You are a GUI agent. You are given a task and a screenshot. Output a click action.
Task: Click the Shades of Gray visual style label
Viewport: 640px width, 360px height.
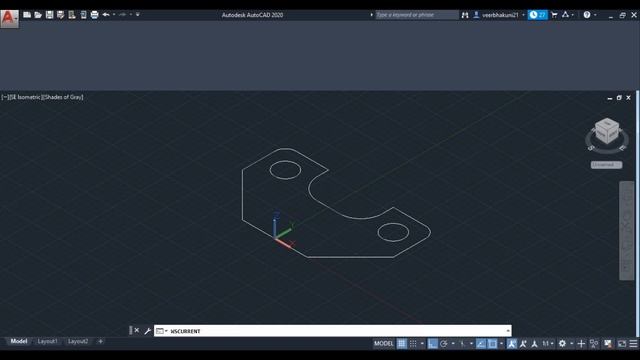pos(62,97)
